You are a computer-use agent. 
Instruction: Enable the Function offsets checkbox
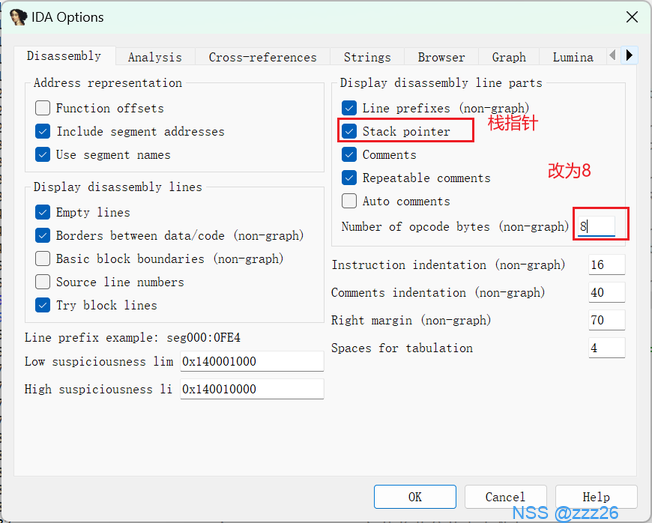tap(43, 108)
